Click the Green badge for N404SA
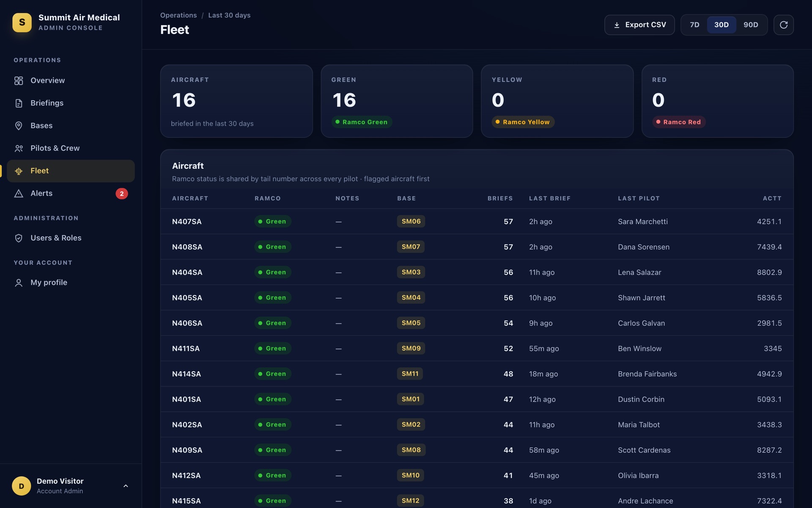 pyautogui.click(x=273, y=272)
